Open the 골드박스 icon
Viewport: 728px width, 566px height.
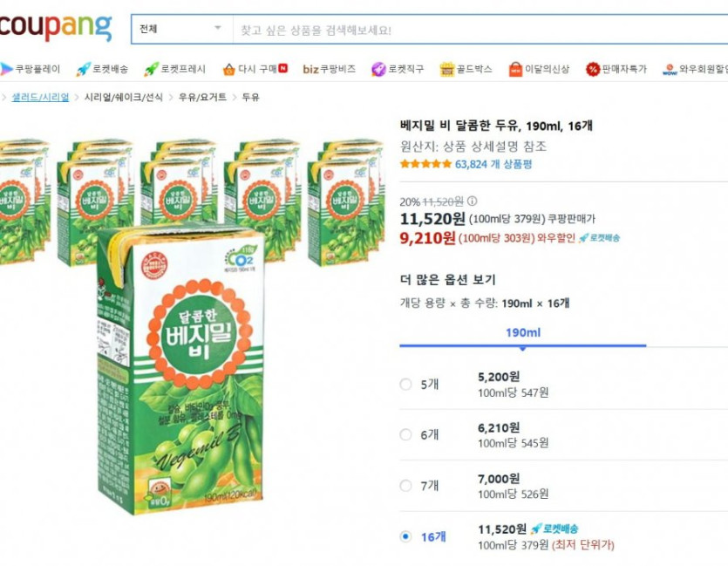[x=447, y=69]
